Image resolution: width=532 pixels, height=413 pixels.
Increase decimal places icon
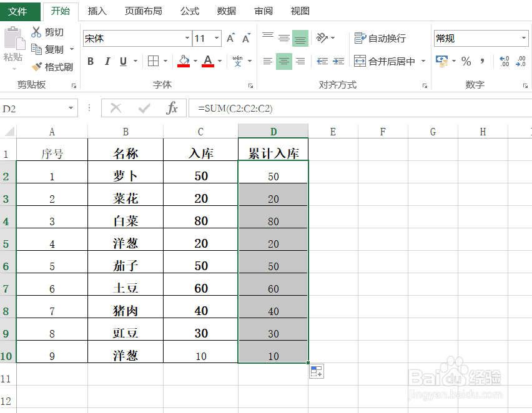tap(505, 61)
